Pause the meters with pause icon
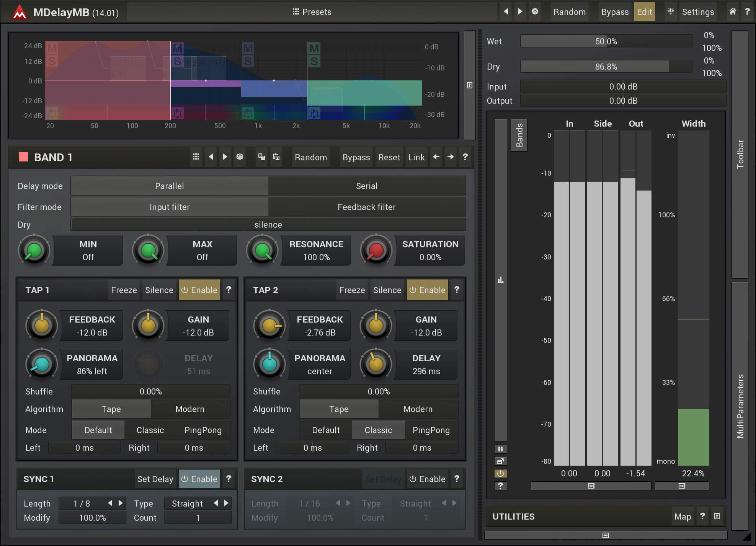Viewport: 756px width, 546px height. click(500, 449)
